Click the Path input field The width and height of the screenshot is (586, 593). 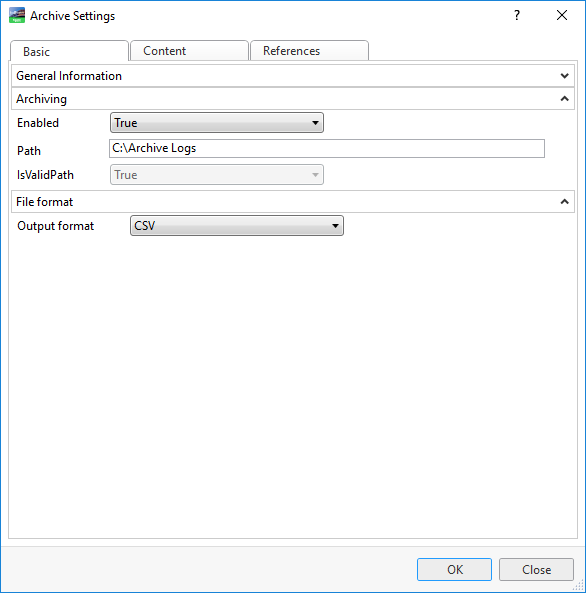(x=327, y=148)
